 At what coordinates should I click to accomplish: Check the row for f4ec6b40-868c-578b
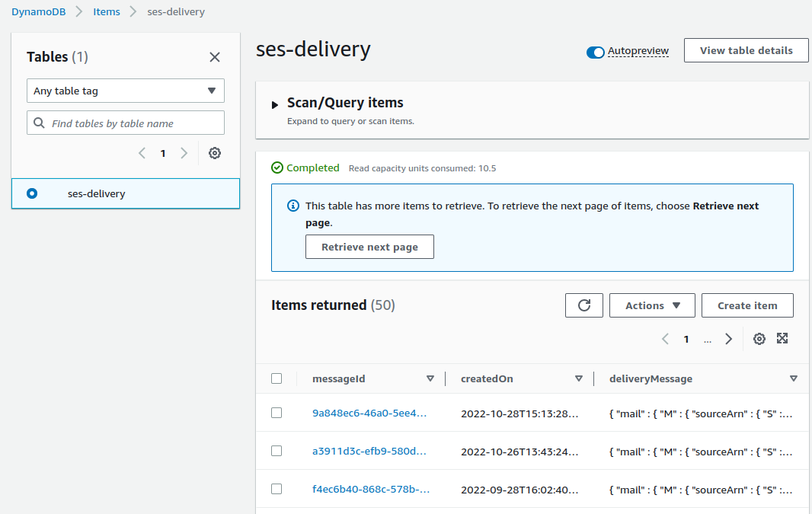pos(277,489)
